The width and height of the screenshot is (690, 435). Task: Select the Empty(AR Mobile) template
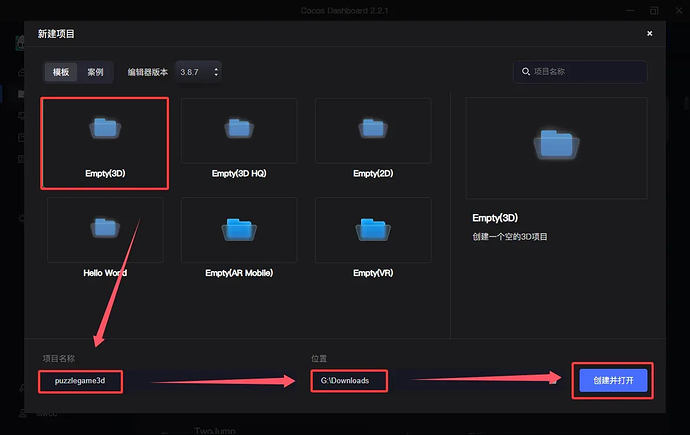pyautogui.click(x=239, y=239)
